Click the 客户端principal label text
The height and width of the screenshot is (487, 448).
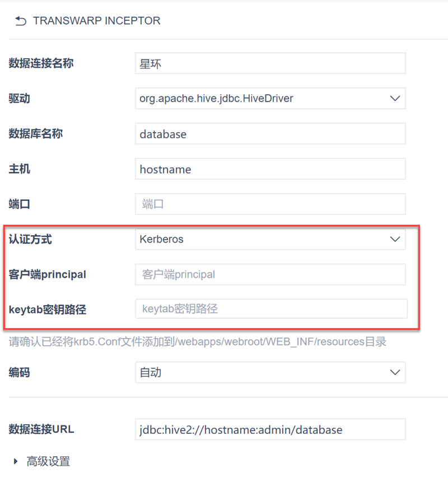(x=48, y=274)
